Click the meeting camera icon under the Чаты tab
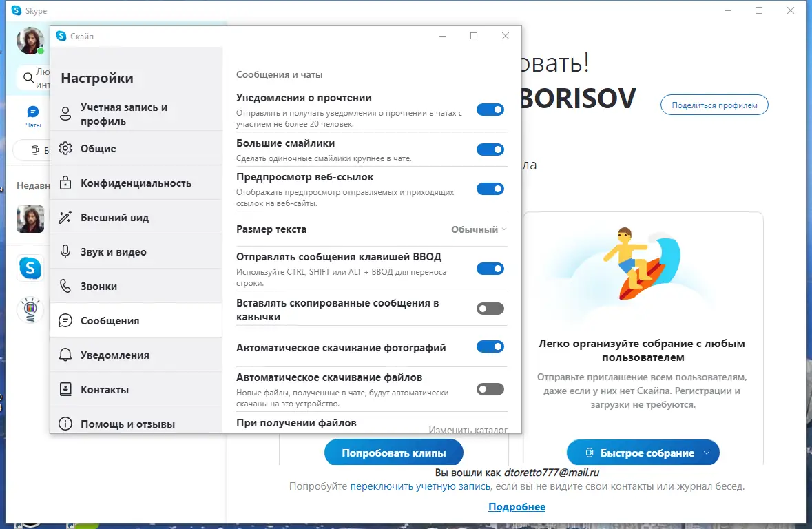This screenshot has width=812, height=529. click(x=34, y=150)
